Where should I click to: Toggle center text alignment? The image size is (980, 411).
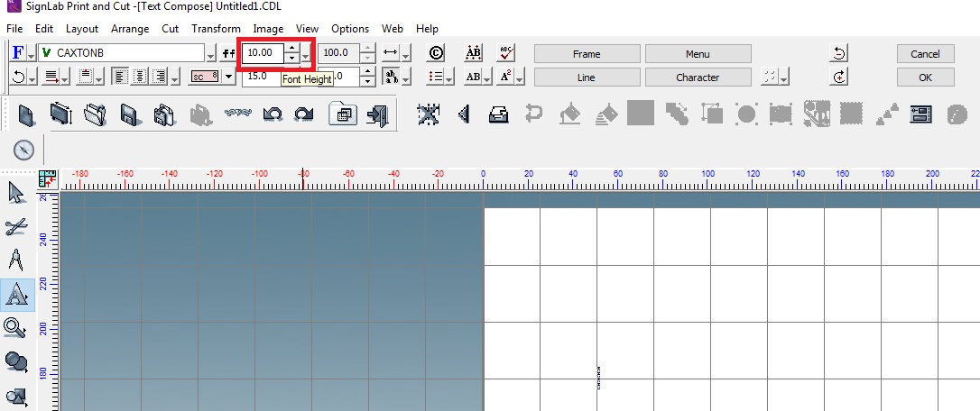[141, 77]
